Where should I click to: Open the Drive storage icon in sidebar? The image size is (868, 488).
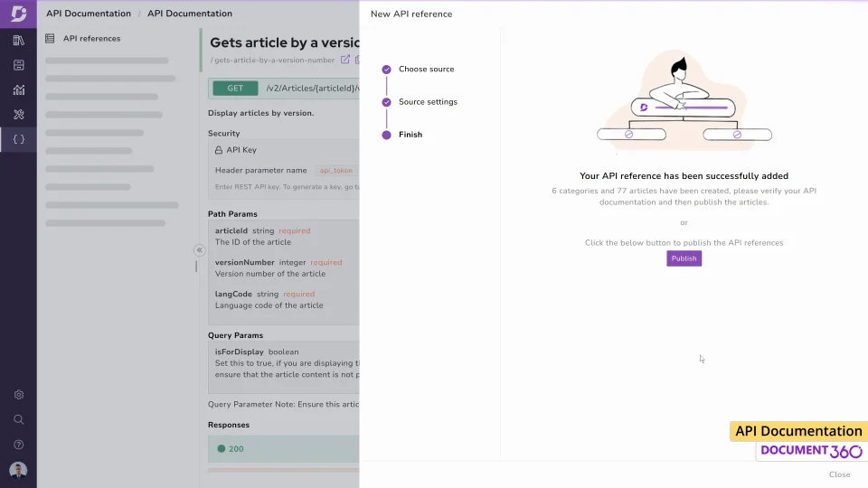pyautogui.click(x=18, y=65)
